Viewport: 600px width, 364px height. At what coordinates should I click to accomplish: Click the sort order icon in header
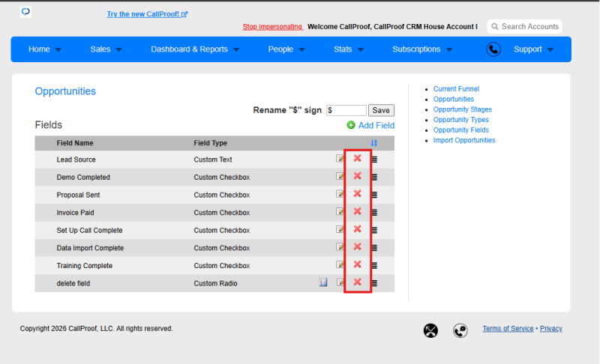[373, 143]
